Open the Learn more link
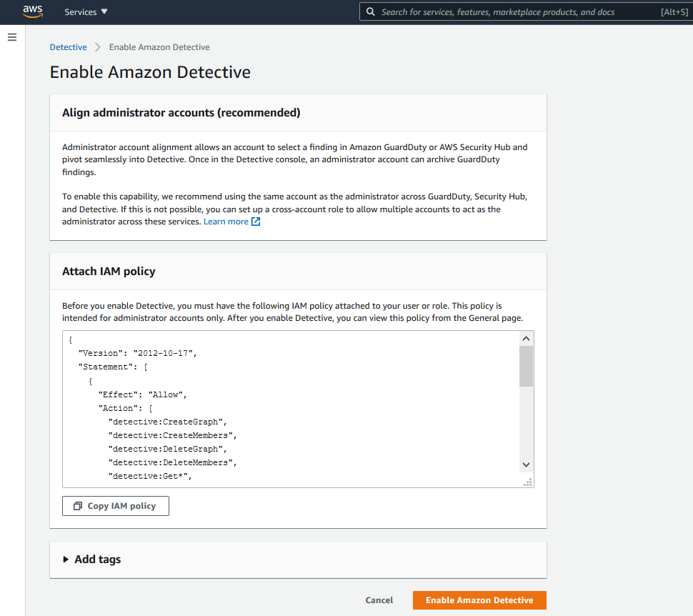Image resolution: width=693 pixels, height=616 pixels. (226, 222)
